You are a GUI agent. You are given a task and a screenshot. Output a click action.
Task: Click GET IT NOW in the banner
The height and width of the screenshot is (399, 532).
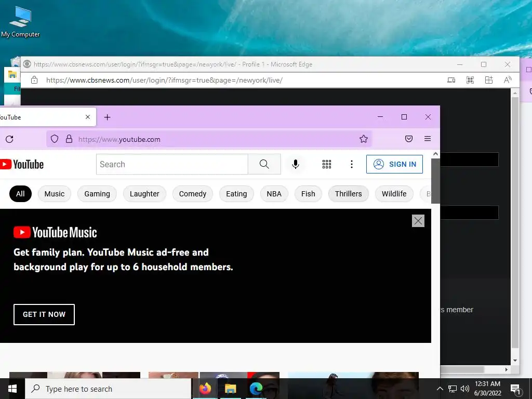44,314
